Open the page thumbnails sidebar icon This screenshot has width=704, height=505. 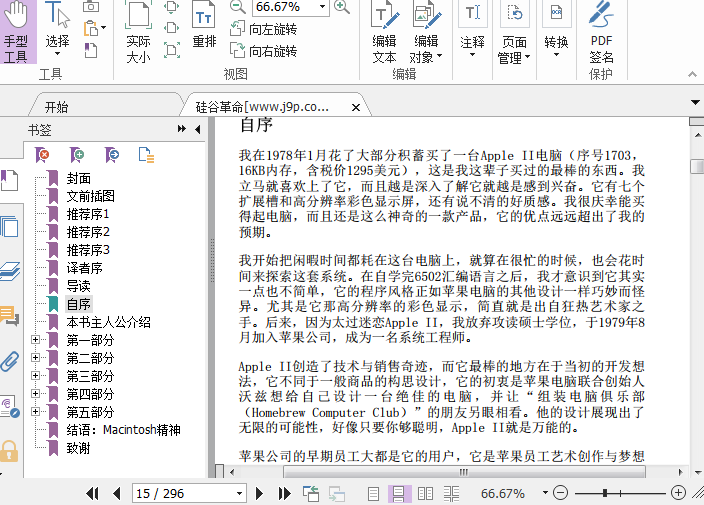click(x=9, y=227)
